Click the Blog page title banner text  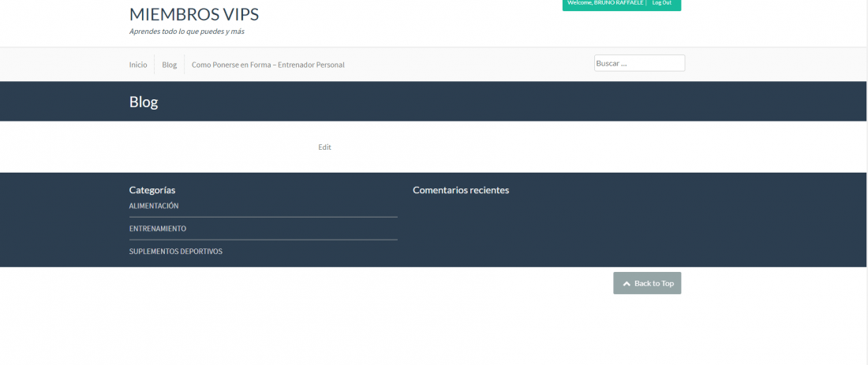coord(144,102)
